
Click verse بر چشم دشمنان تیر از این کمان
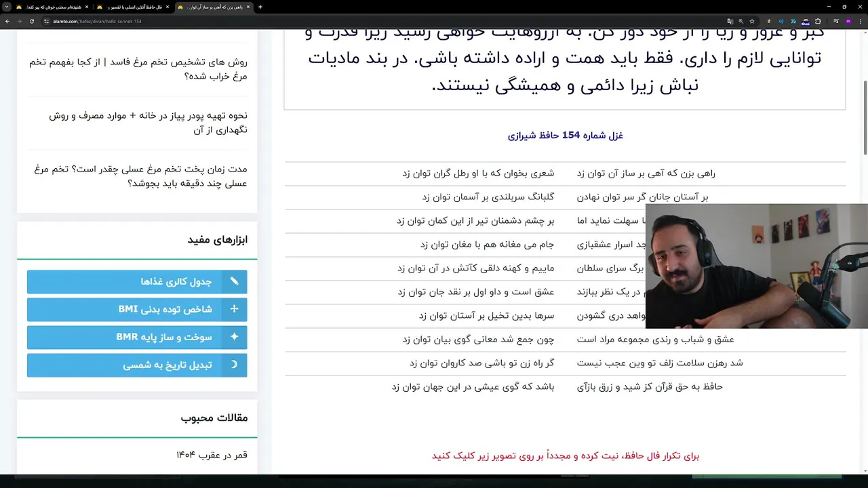click(x=475, y=221)
